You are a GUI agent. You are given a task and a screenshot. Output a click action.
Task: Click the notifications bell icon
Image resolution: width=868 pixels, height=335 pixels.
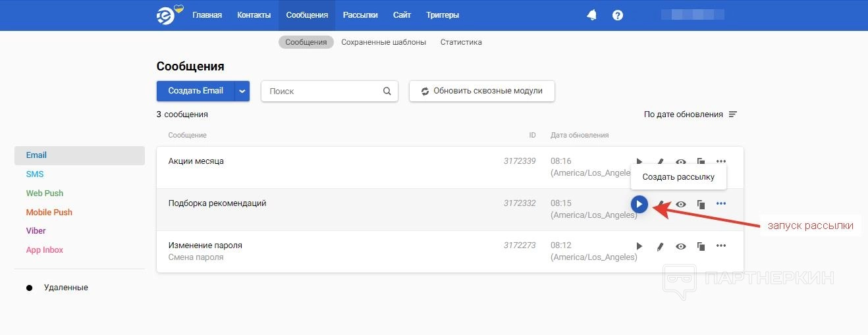591,15
